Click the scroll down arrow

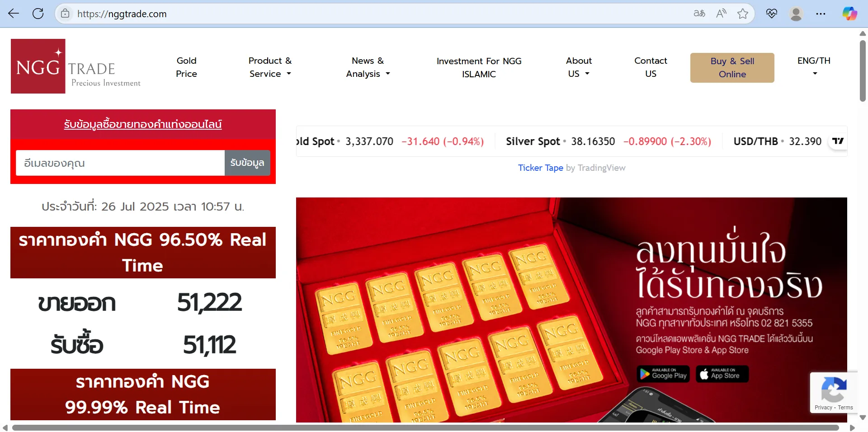coord(863,418)
